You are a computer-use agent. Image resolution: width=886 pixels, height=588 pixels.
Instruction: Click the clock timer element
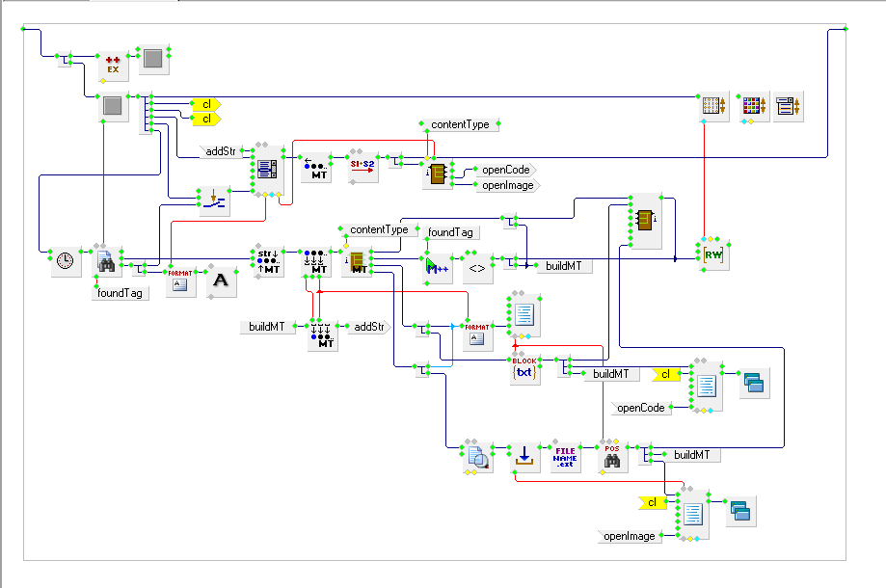(x=66, y=261)
